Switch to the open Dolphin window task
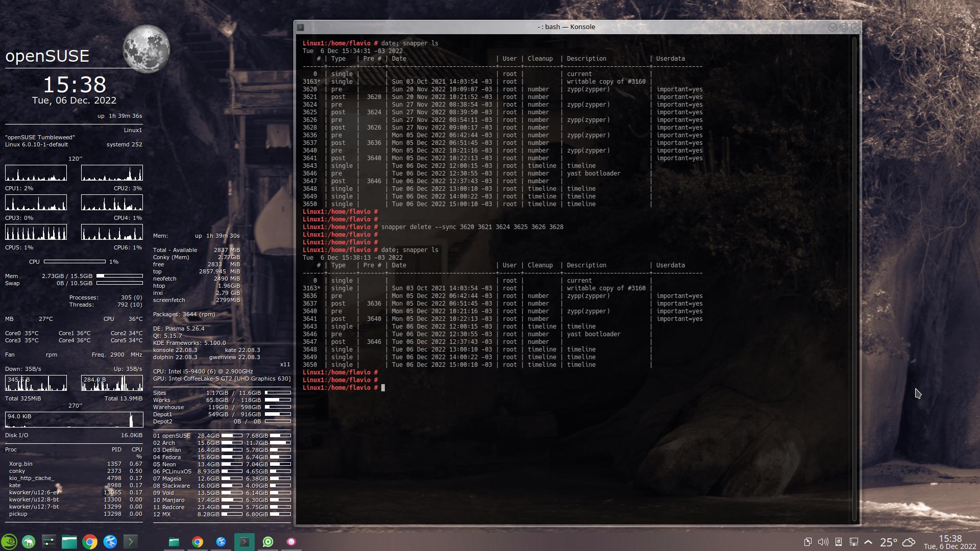The width and height of the screenshot is (980, 551). pos(174,542)
